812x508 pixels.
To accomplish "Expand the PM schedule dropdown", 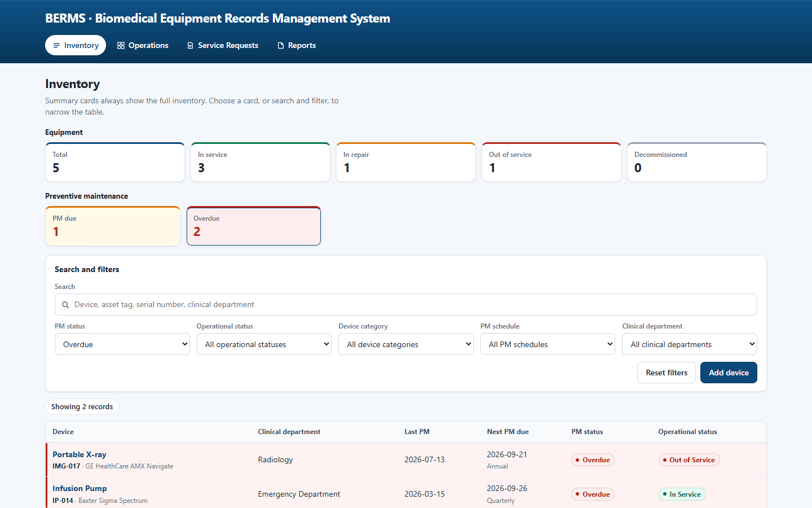I will tap(548, 344).
